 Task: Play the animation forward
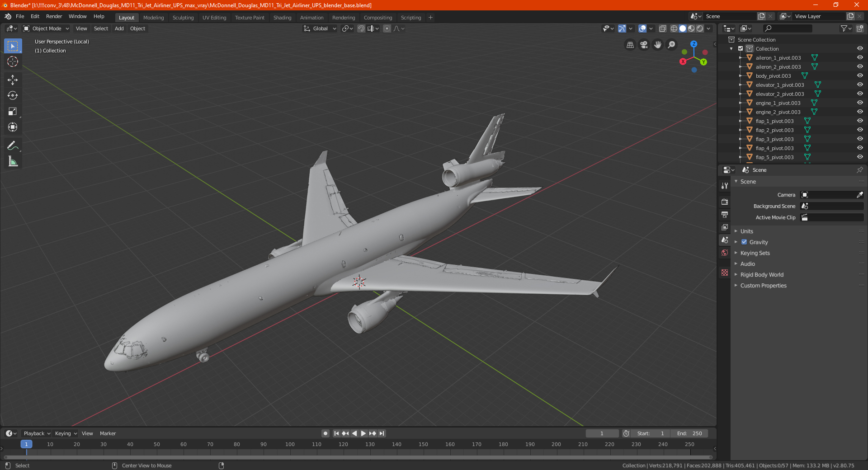363,433
